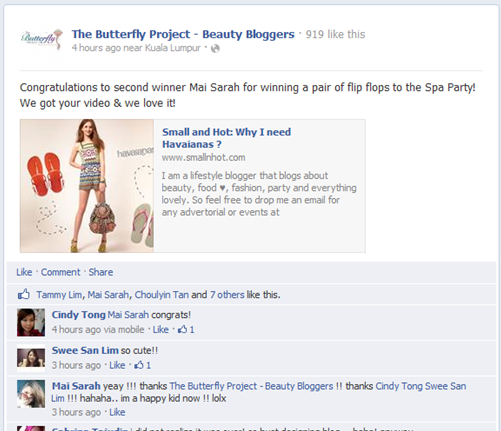The width and height of the screenshot is (501, 431).
Task: Click '919 like this' count text
Action: point(335,34)
